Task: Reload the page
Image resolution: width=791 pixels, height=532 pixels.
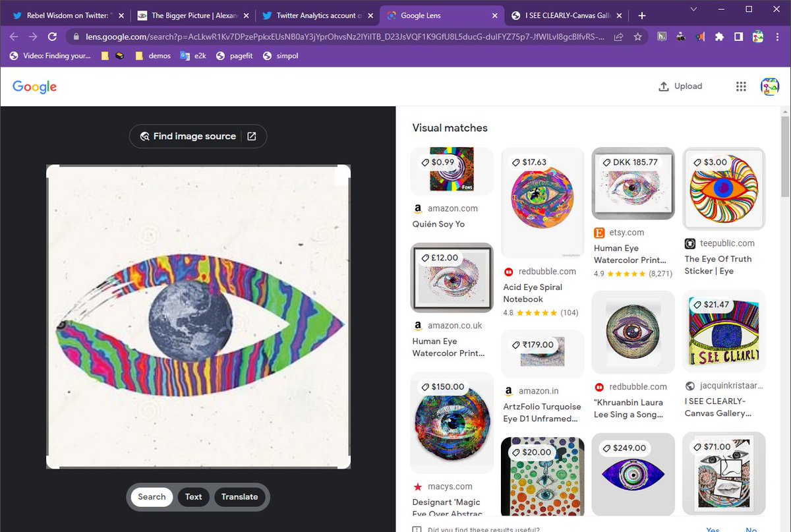Action: point(52,37)
